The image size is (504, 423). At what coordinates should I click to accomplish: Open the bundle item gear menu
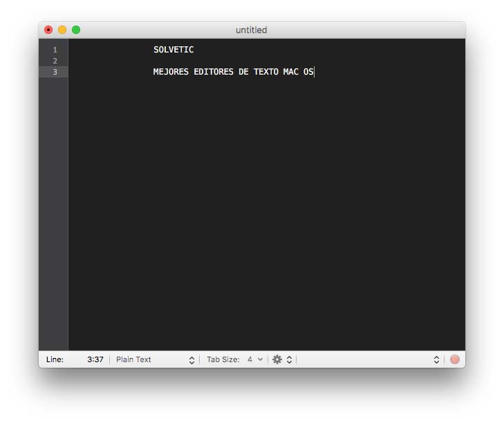pyautogui.click(x=282, y=359)
